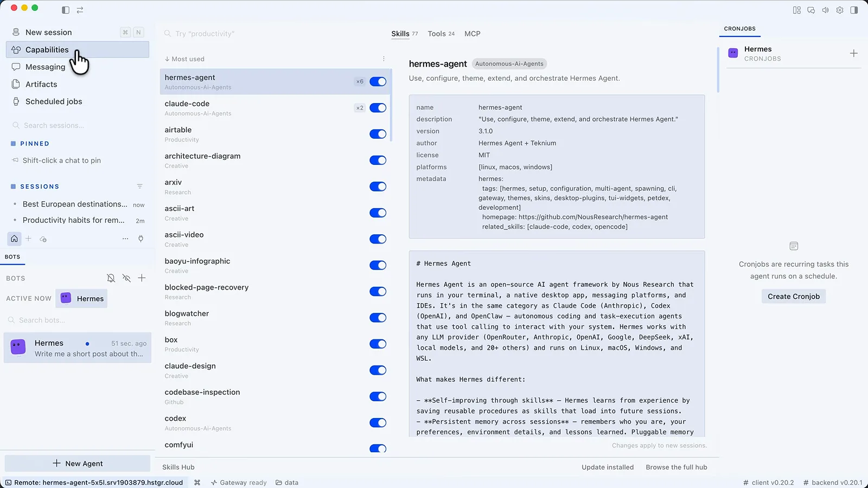Open Messaging in the sidebar

(77, 67)
